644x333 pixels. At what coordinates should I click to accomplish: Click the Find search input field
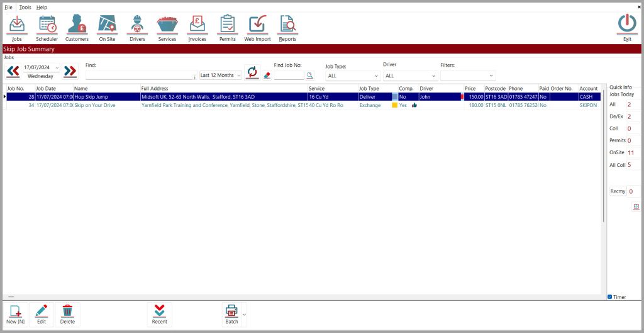click(139, 76)
